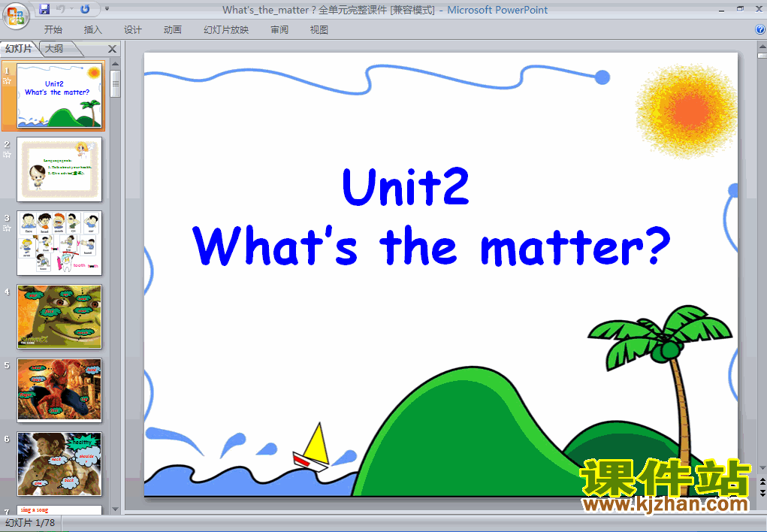Open the blue question-mark Help icon
Viewport: 767px width, 532px height.
point(760,29)
